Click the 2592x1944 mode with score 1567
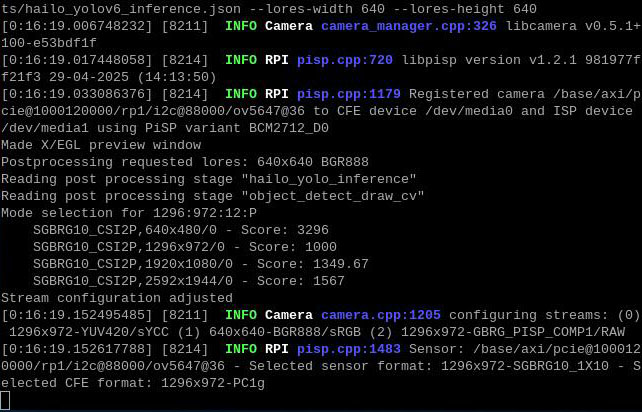 coord(188,281)
